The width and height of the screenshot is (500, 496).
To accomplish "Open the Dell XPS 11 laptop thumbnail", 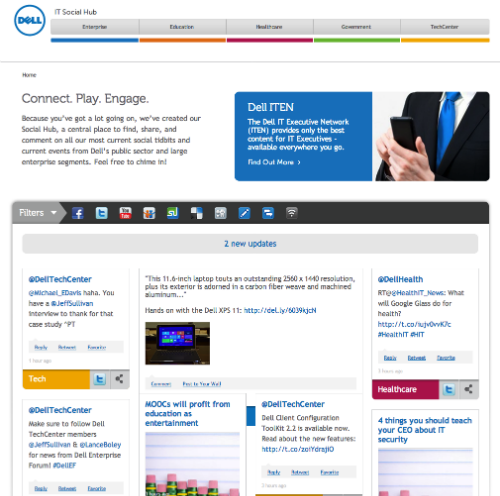I will coord(177,343).
